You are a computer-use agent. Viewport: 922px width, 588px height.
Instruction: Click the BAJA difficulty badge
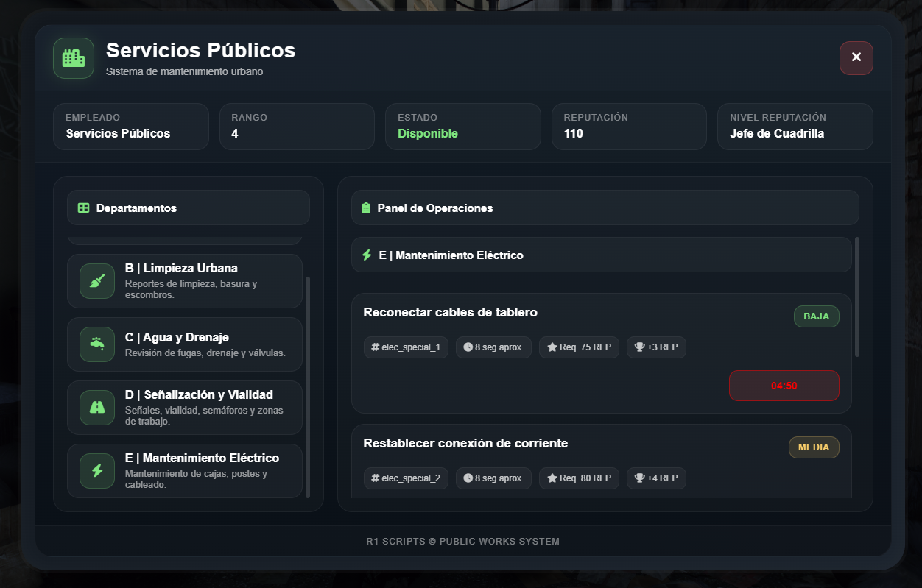[x=817, y=316]
